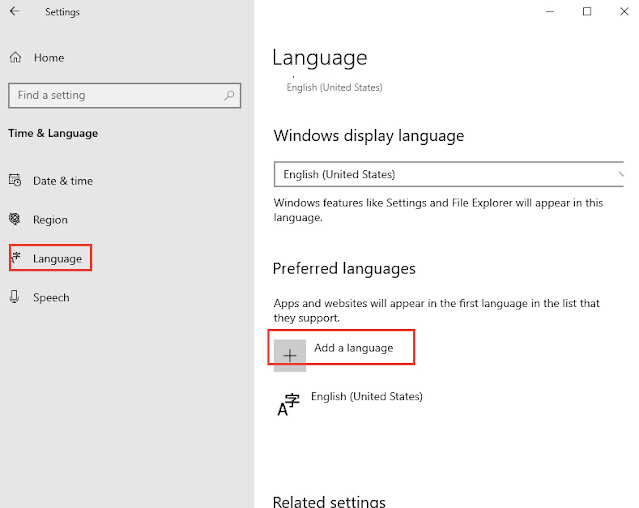
Task: Open the Home settings page
Action: click(x=48, y=58)
